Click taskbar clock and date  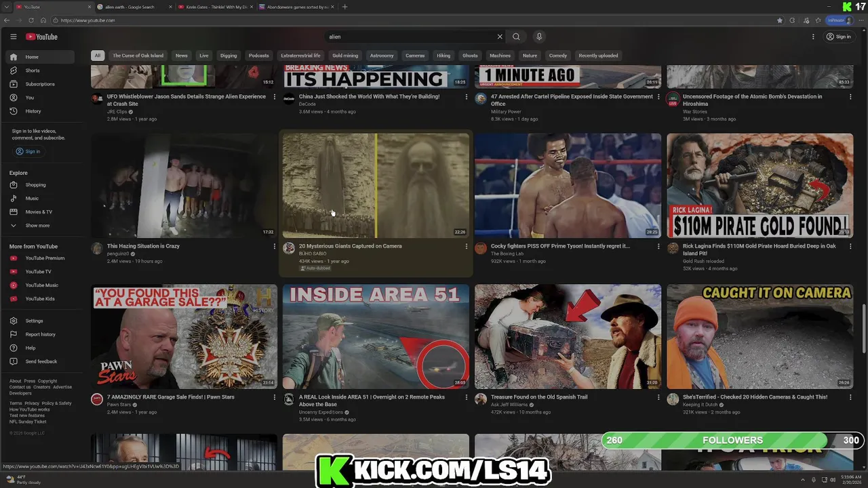click(852, 479)
